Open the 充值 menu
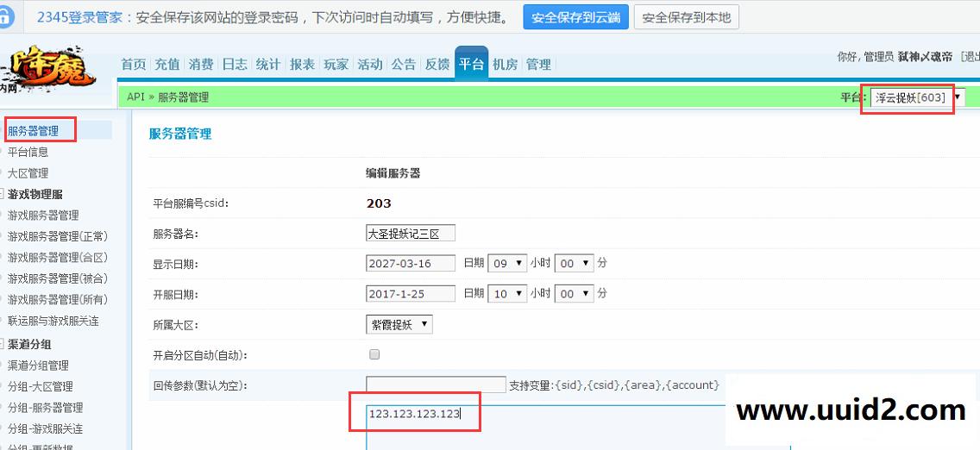This screenshot has width=980, height=450. (166, 65)
